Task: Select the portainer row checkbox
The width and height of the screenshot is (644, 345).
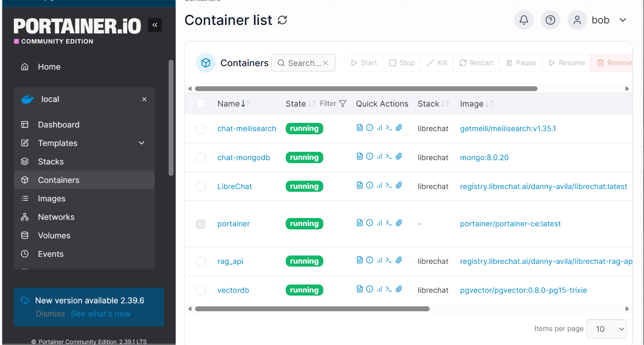Action: [x=201, y=224]
